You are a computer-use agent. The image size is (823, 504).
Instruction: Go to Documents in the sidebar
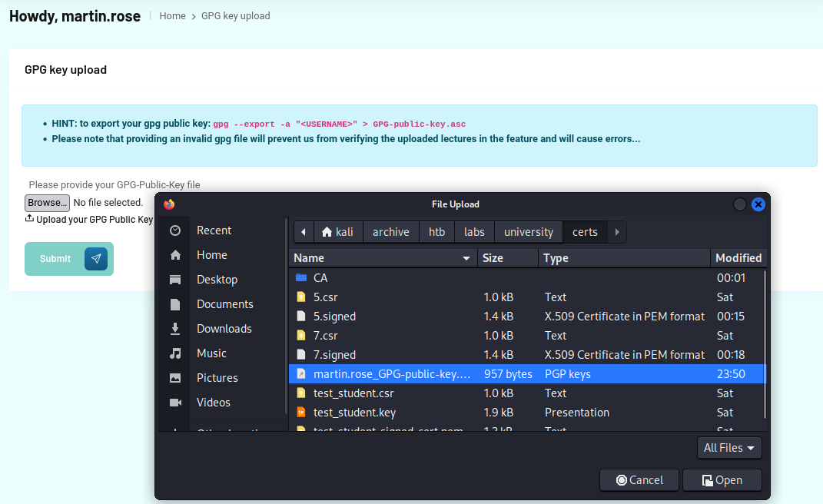224,304
